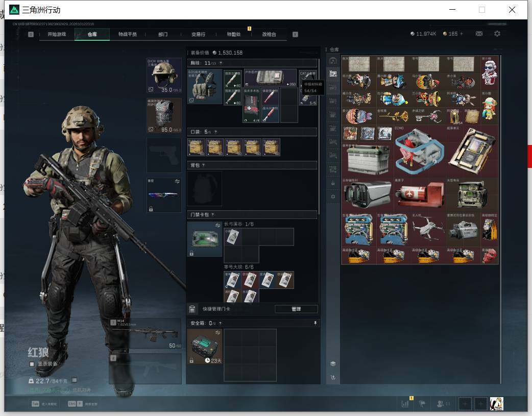The width and height of the screenshot is (532, 416).
Task: Open the settings gear in the top bar
Action: [x=497, y=34]
